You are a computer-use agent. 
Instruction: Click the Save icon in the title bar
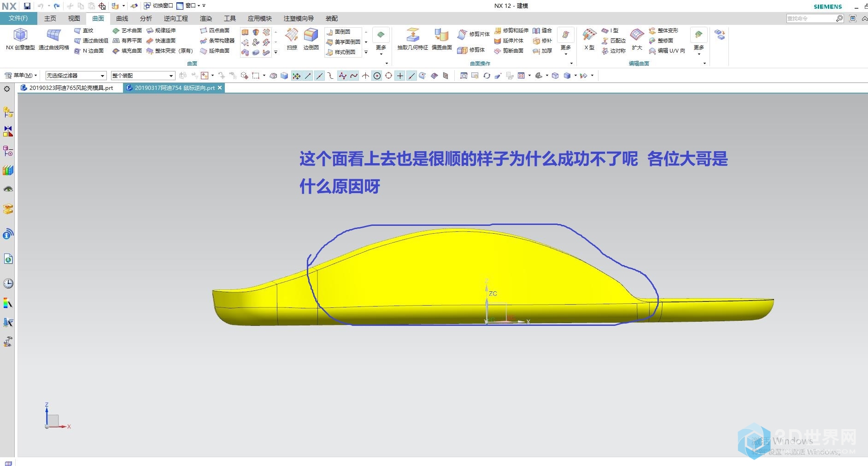point(27,6)
